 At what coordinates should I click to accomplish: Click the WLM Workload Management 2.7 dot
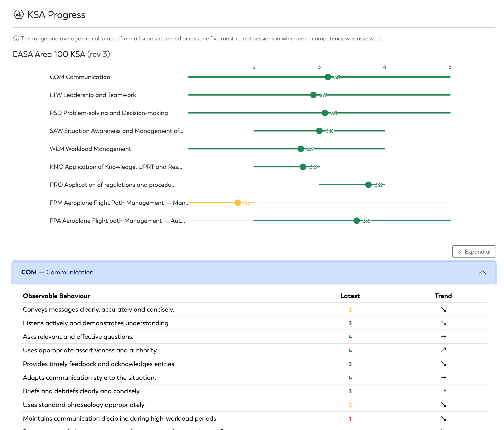pyautogui.click(x=301, y=149)
